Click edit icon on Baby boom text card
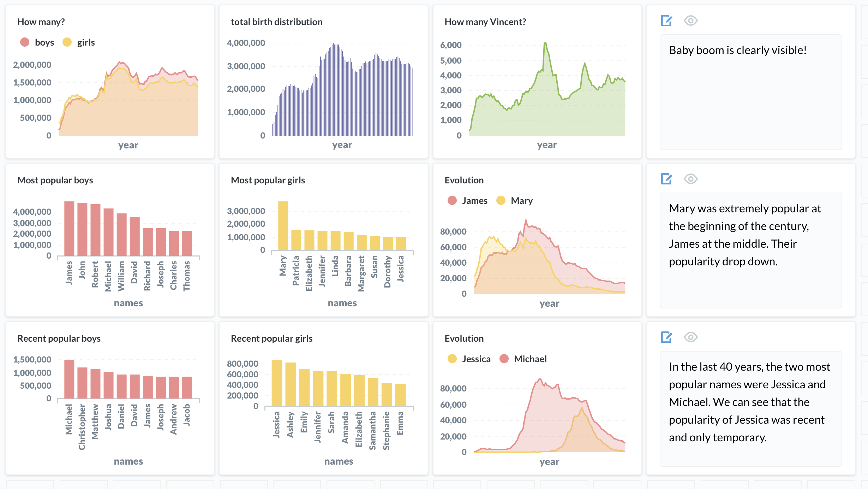Viewport: 868px width, 489px height. tap(666, 21)
